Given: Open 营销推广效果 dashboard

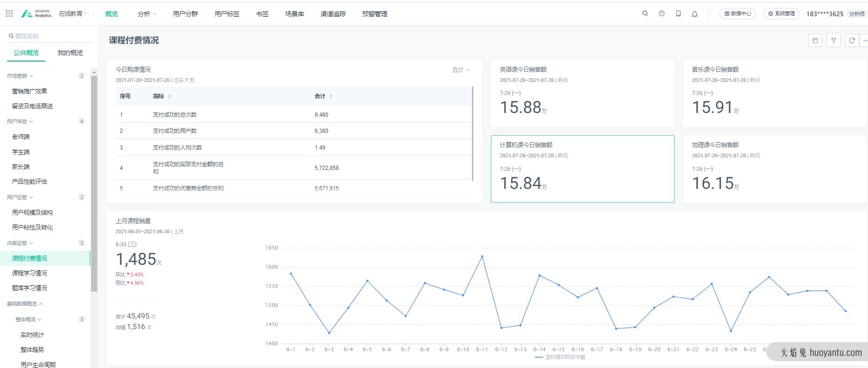Looking at the screenshot, I should (x=30, y=91).
